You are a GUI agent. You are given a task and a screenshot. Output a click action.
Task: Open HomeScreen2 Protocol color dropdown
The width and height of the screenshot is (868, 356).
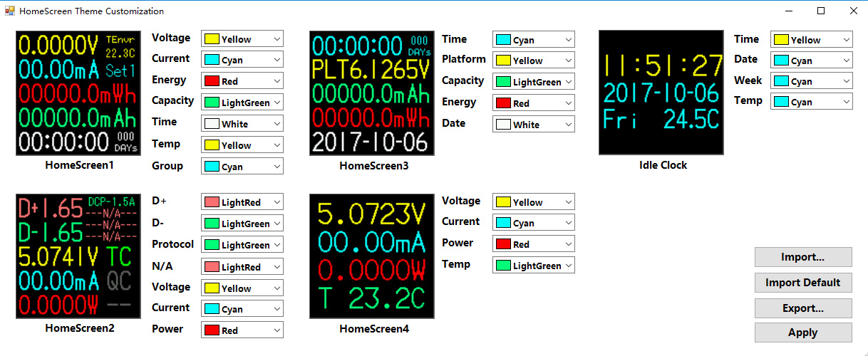(242, 245)
